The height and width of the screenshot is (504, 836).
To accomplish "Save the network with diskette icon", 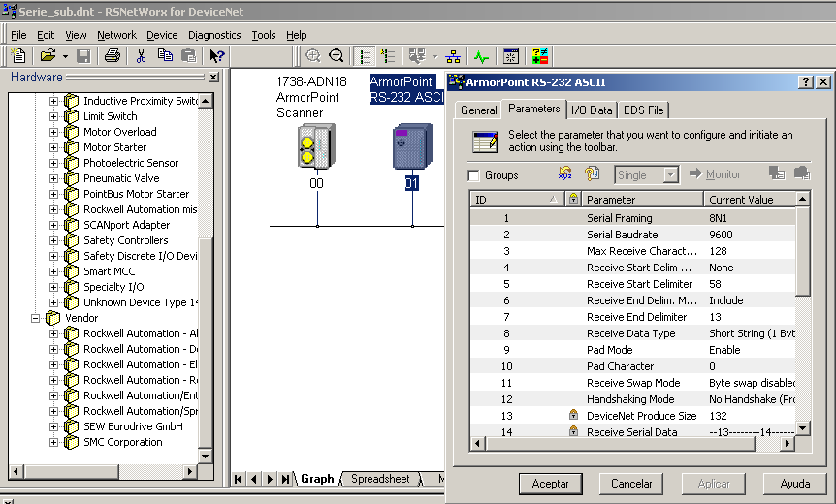I will 83,56.
